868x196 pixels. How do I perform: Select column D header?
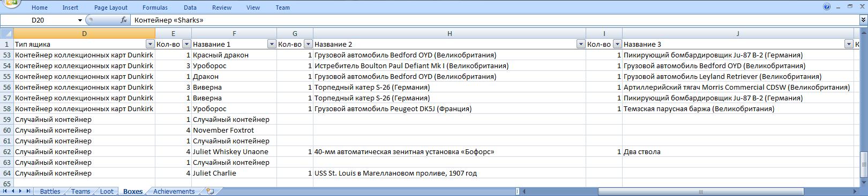click(x=84, y=33)
